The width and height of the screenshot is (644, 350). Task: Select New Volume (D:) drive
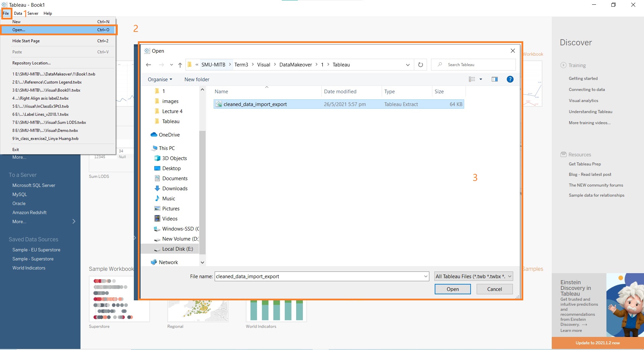(x=176, y=239)
